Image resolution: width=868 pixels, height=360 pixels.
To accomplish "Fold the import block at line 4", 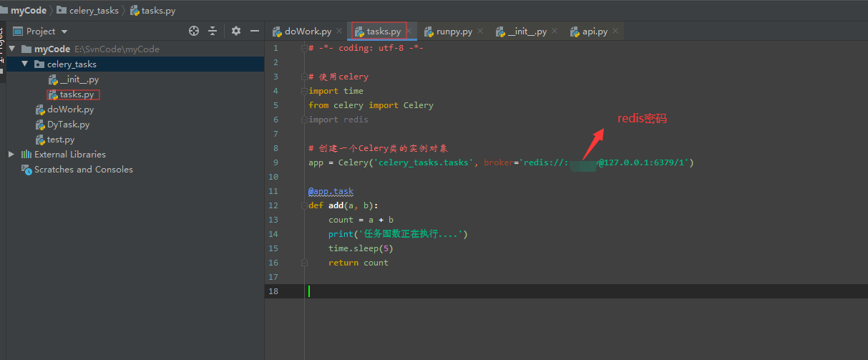I will click(303, 91).
